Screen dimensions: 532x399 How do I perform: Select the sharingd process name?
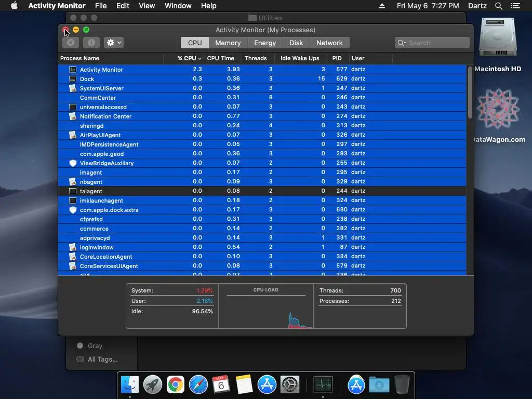tap(91, 126)
